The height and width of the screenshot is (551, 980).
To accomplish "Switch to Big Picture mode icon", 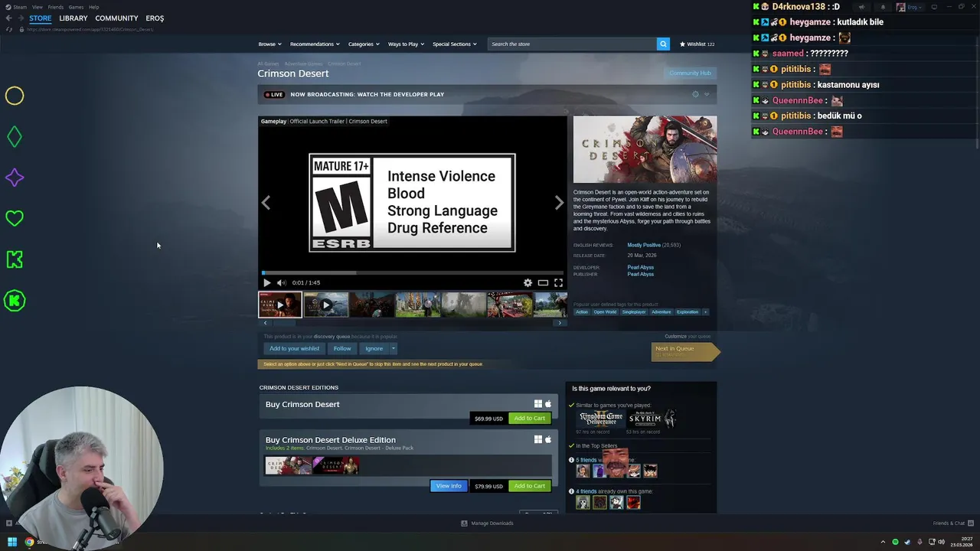I will [x=934, y=7].
